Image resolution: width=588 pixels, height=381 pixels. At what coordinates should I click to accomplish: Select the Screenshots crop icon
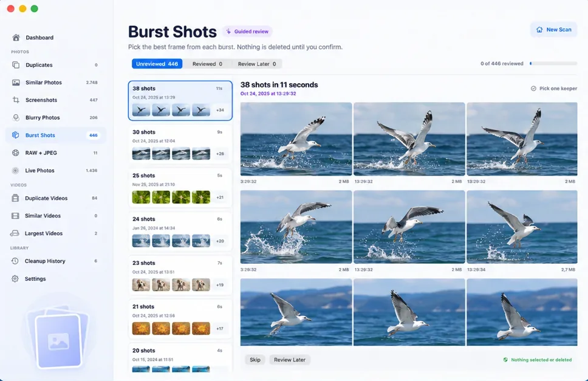click(x=16, y=100)
